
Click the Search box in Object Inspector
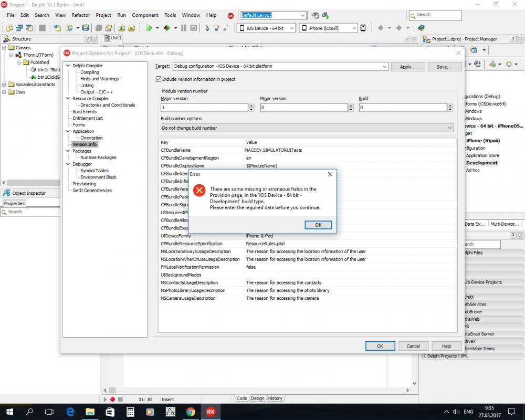30,212
